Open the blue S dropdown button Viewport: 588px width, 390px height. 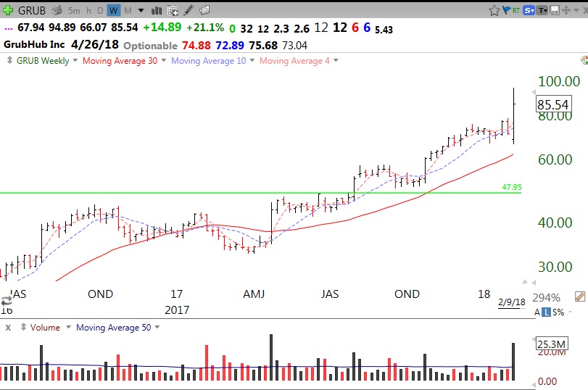pyautogui.click(x=529, y=10)
